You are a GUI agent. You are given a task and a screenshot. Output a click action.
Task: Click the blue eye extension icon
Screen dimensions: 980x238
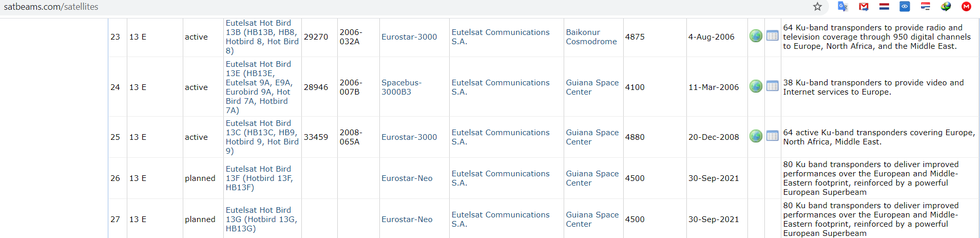(905, 7)
